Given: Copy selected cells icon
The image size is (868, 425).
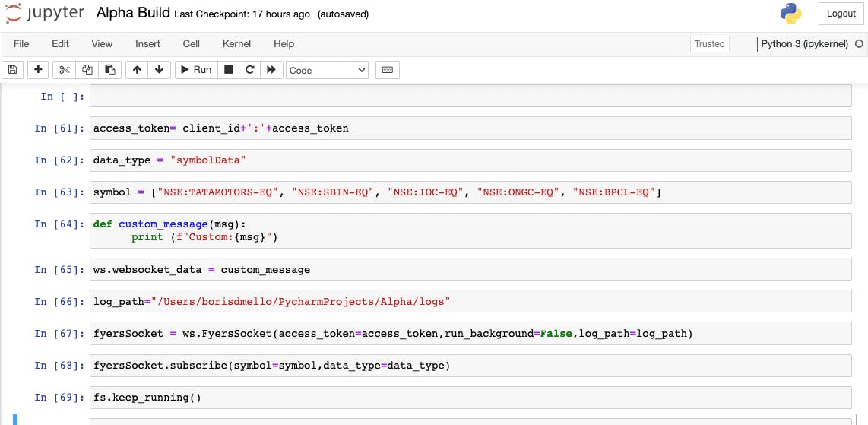Looking at the screenshot, I should pos(87,70).
